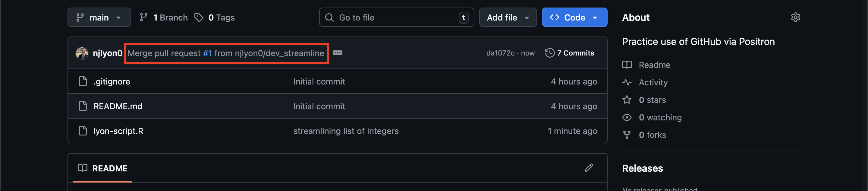The image size is (868, 191).
Task: Open the 1 Branch view
Action: coord(163,17)
